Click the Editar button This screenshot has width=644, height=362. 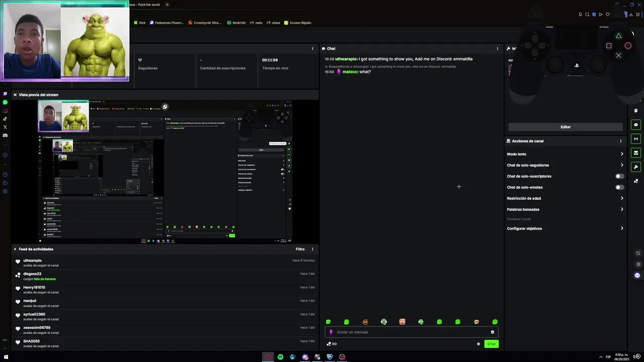(566, 127)
